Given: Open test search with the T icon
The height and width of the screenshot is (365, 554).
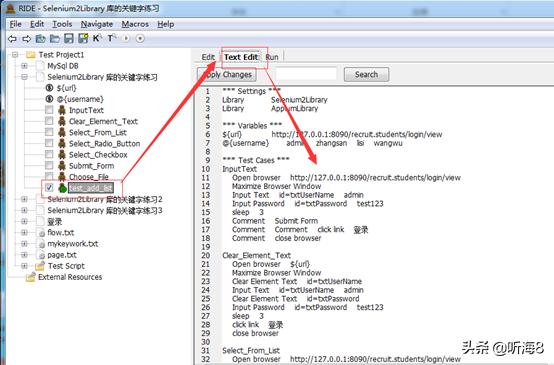Looking at the screenshot, I should tap(111, 38).
